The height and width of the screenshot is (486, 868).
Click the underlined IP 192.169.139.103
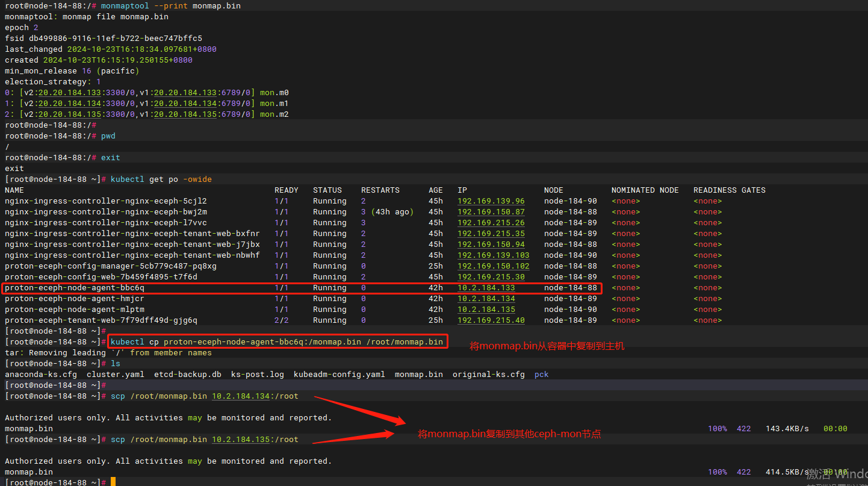494,255
